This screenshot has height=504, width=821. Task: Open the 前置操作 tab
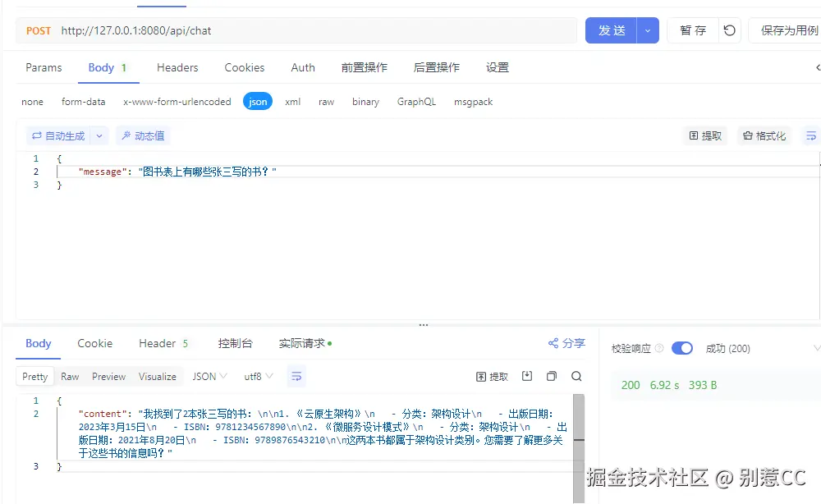pos(365,67)
